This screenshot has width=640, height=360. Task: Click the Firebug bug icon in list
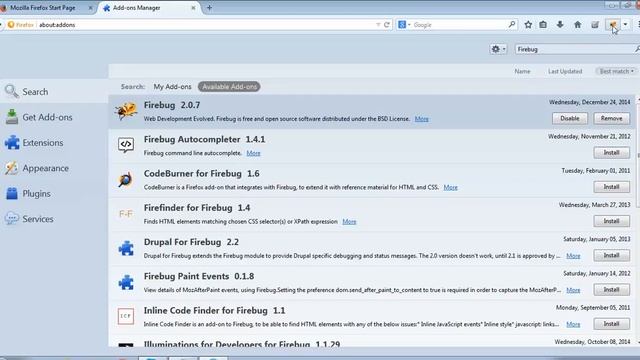[126, 111]
